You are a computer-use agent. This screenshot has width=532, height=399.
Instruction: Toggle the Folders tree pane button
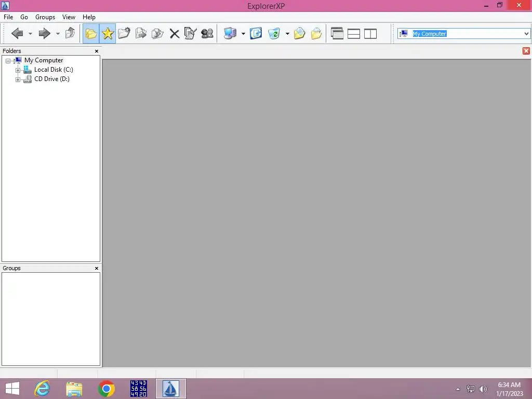[x=91, y=33]
